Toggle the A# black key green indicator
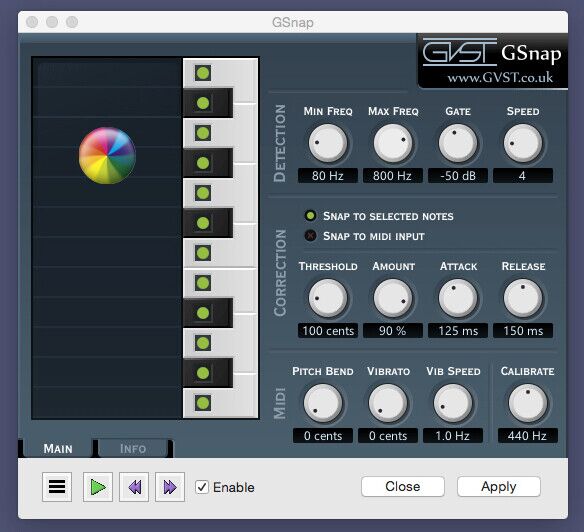Screen dimensions: 584x532 [203, 103]
